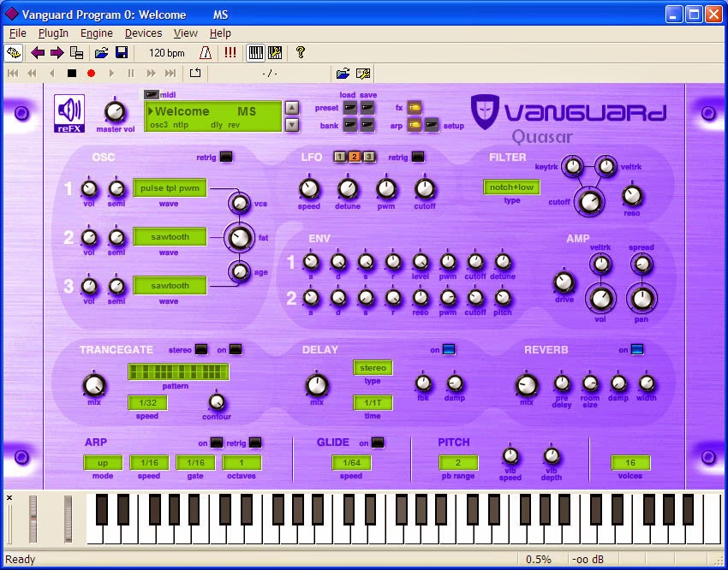Open the Devices menu
Screen dimensions: 728x570
coord(144,33)
